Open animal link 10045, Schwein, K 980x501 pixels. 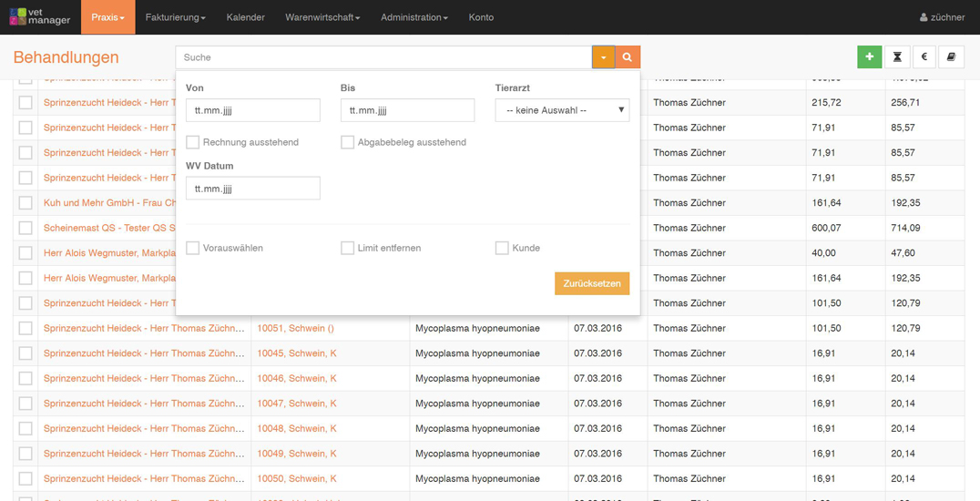click(297, 353)
